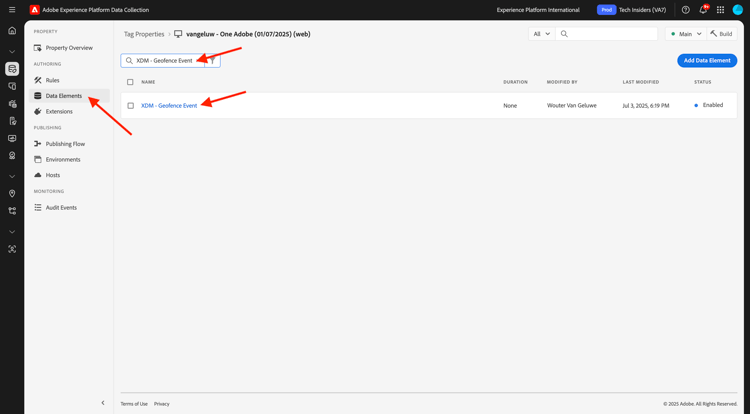Open the hamburger menu in top bar
Image resolution: width=750 pixels, height=414 pixels.
pyautogui.click(x=12, y=10)
